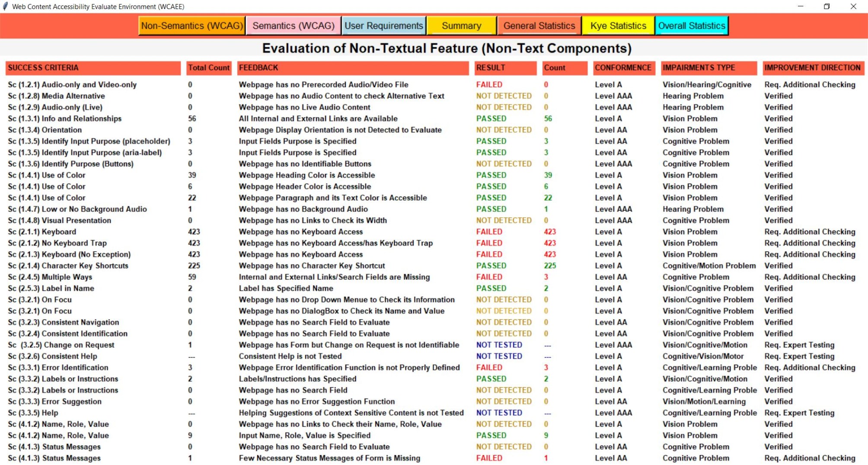
Task: Click the IMPAIRMENTS TYPE column header
Action: pyautogui.click(x=708, y=68)
